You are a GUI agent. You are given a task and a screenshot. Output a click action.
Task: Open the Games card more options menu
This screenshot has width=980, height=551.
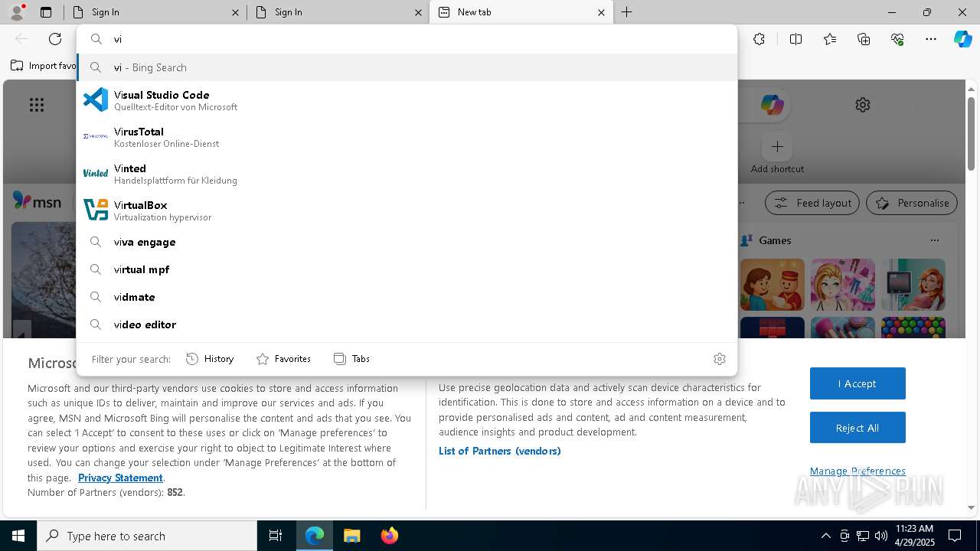(x=934, y=240)
